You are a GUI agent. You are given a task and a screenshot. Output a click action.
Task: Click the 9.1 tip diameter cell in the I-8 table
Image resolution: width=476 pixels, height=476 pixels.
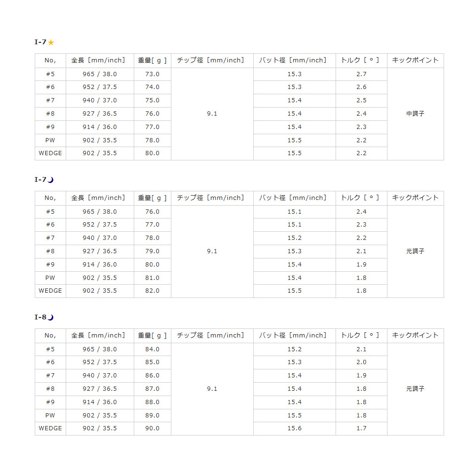pos(212,389)
